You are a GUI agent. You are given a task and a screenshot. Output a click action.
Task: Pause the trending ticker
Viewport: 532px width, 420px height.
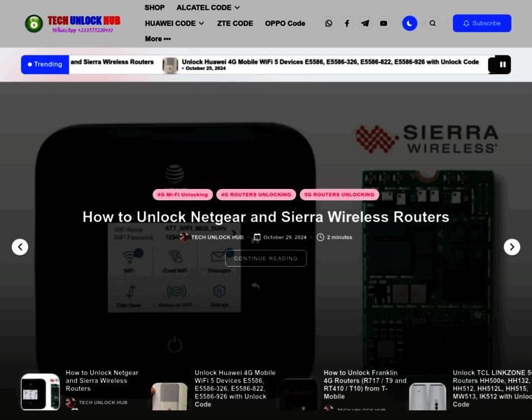[x=503, y=64]
